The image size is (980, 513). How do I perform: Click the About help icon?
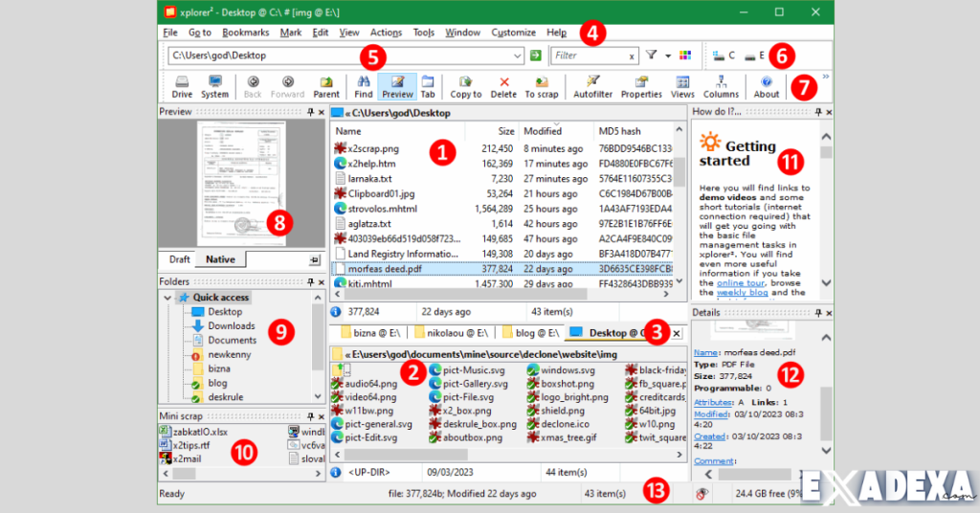point(767,87)
